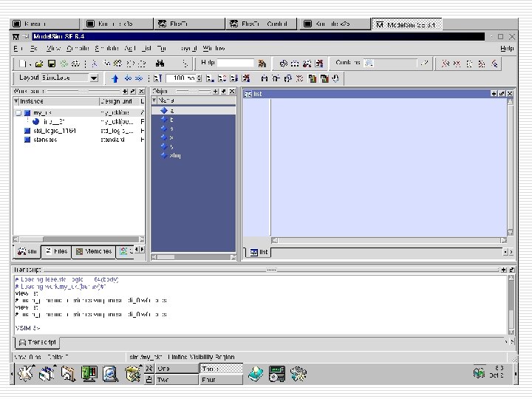Adjust the run length spinner arrows

pyautogui.click(x=199, y=78)
